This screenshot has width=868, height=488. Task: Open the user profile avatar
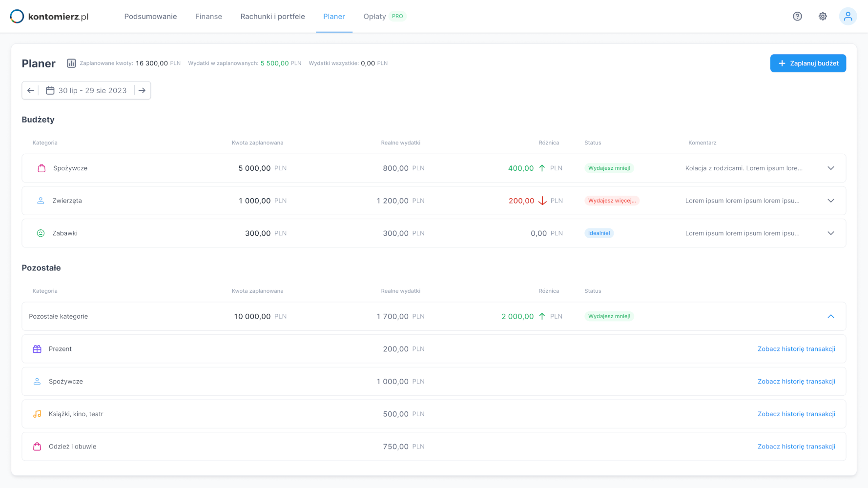(x=848, y=17)
